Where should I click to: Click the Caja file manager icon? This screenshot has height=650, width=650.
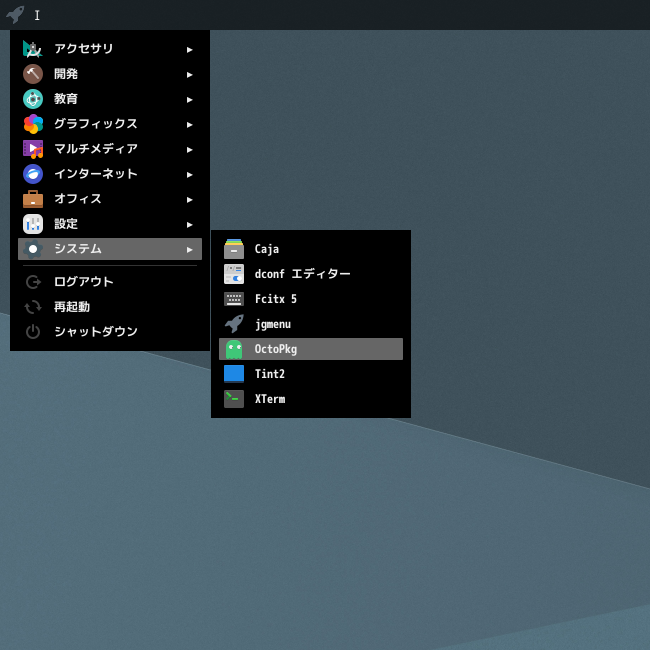(234, 249)
